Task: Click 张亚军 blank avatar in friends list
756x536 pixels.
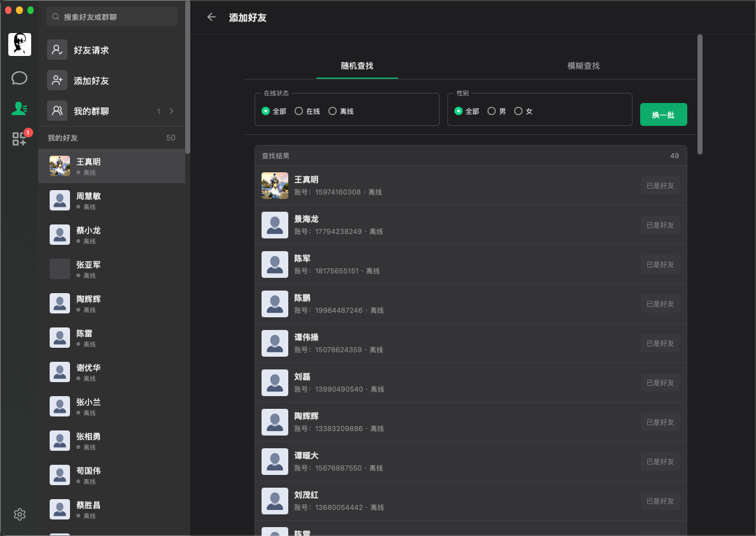Action: [60, 269]
